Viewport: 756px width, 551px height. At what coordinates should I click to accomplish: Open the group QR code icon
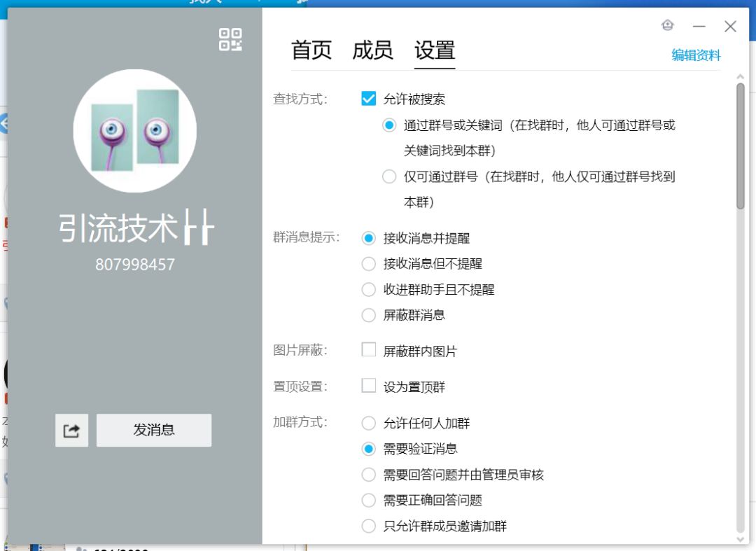[x=230, y=39]
